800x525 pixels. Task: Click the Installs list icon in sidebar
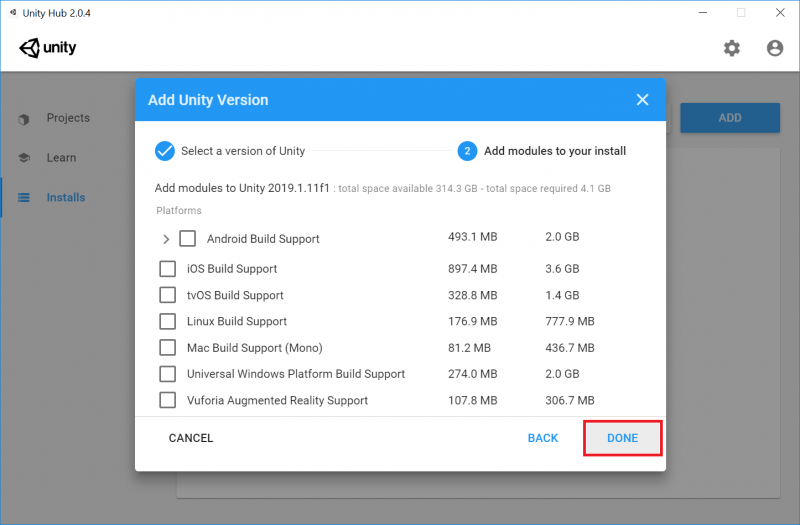pyautogui.click(x=23, y=197)
